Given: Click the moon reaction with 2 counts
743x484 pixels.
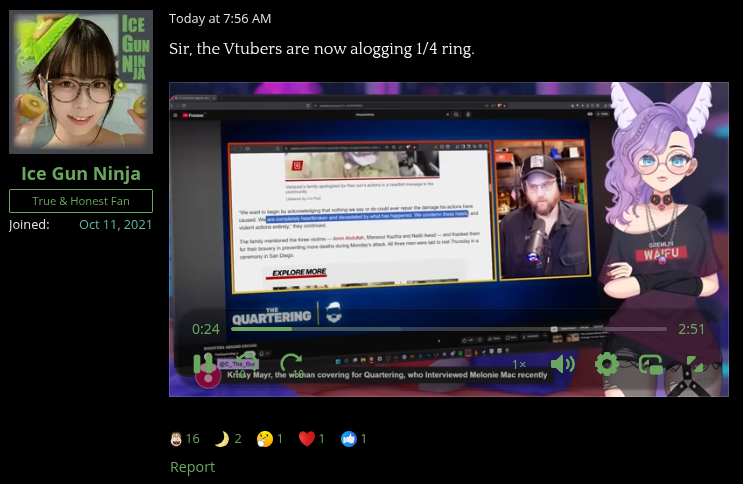Looking at the screenshot, I should coord(228,439).
